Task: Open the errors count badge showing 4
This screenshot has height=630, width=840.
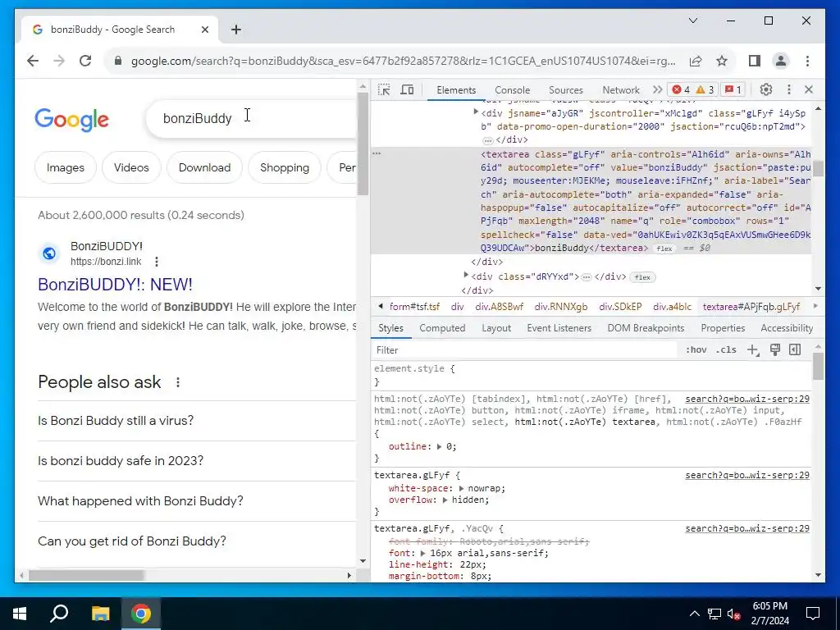Action: (682, 90)
